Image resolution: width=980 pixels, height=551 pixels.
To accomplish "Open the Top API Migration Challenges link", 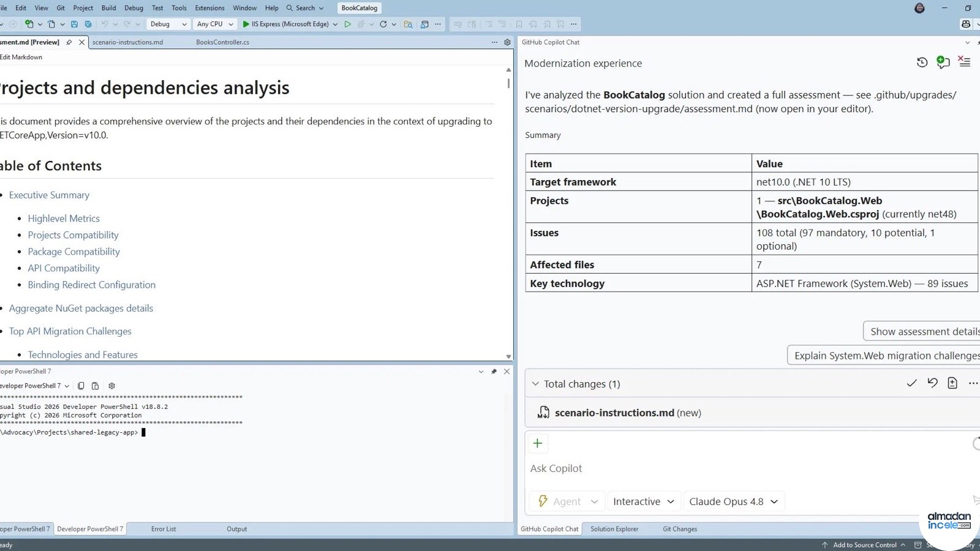I will [x=70, y=331].
